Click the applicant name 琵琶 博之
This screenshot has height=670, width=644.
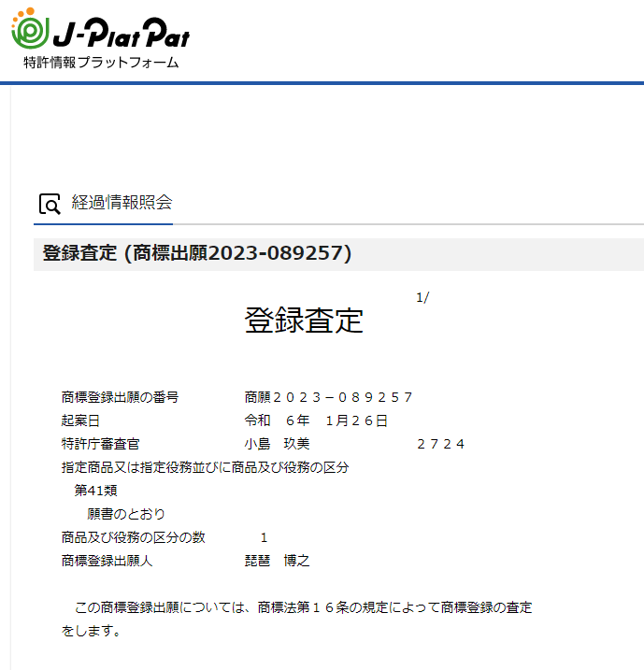pos(277,561)
